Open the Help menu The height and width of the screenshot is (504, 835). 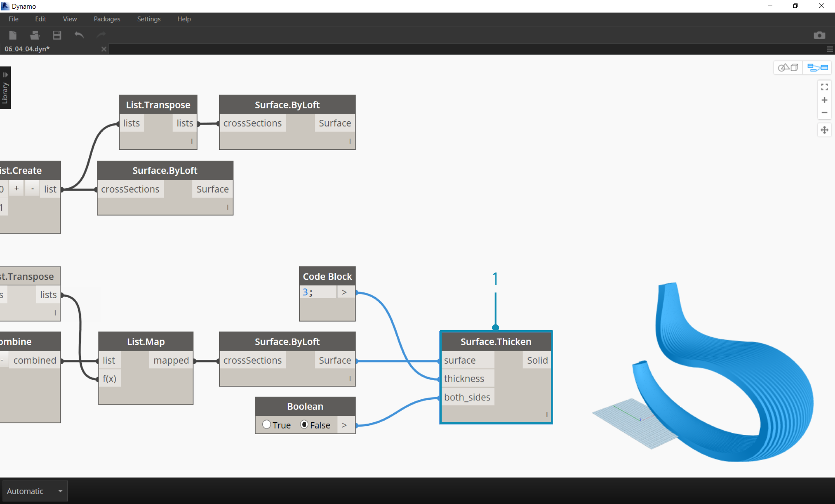coord(184,19)
